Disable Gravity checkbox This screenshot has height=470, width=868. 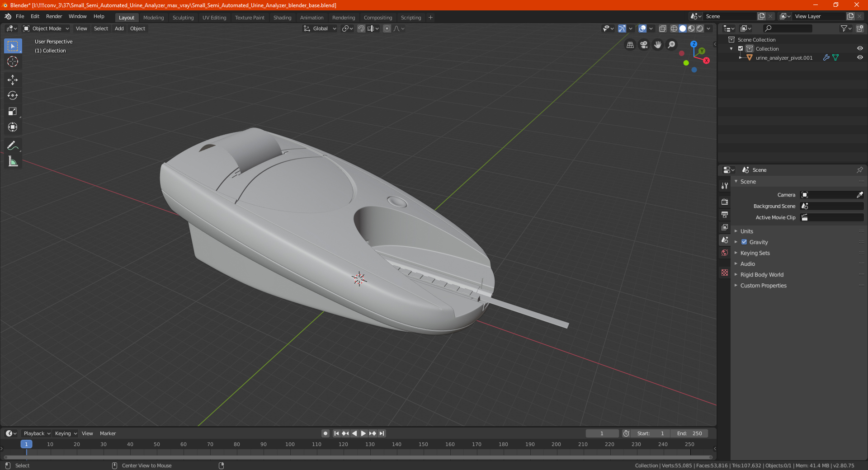(744, 242)
